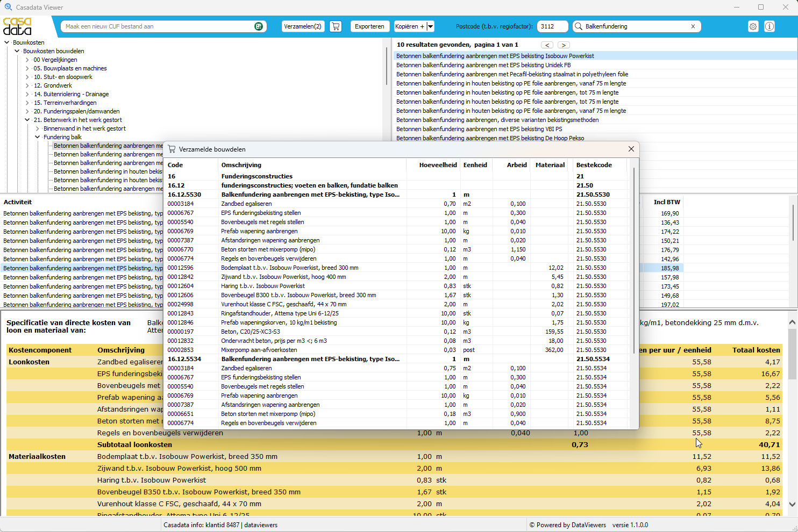Click the new CUF bestand name field
This screenshot has width=798, height=532.
click(x=157, y=26)
